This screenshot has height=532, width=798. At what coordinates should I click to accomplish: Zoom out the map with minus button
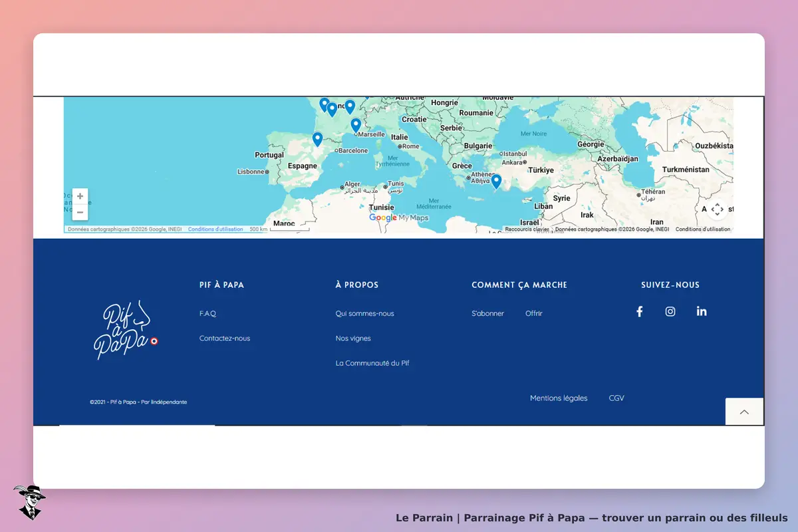(x=80, y=212)
